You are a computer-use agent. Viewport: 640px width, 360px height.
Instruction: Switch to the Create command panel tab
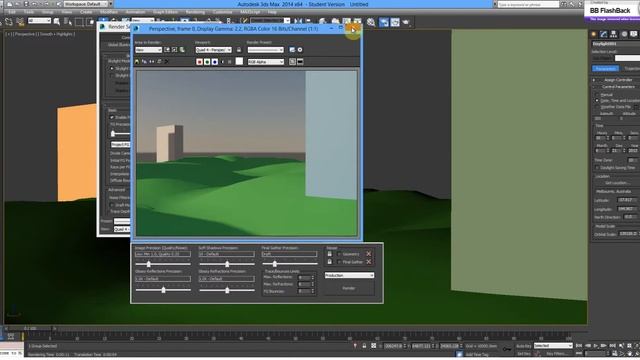coord(594,34)
